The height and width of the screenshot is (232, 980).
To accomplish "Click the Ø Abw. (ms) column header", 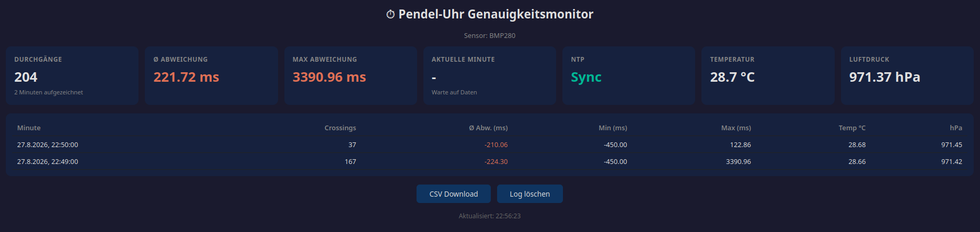I will coord(488,128).
